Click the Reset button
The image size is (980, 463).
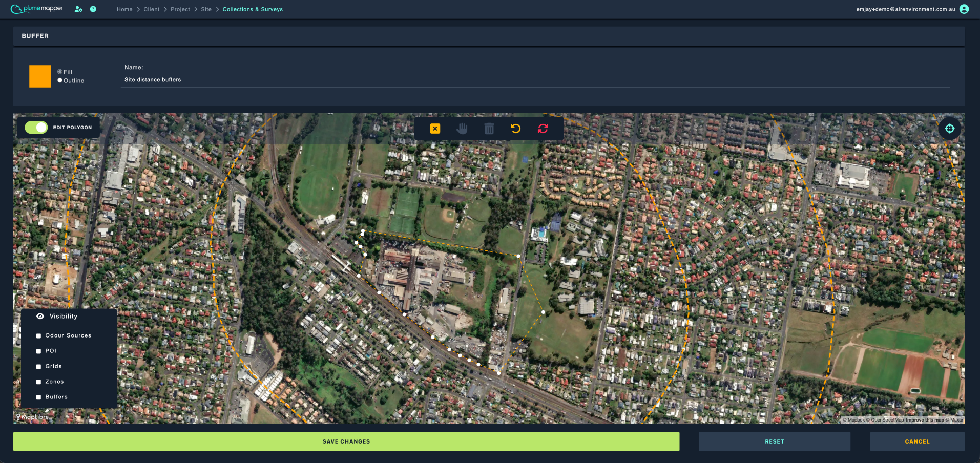(775, 441)
